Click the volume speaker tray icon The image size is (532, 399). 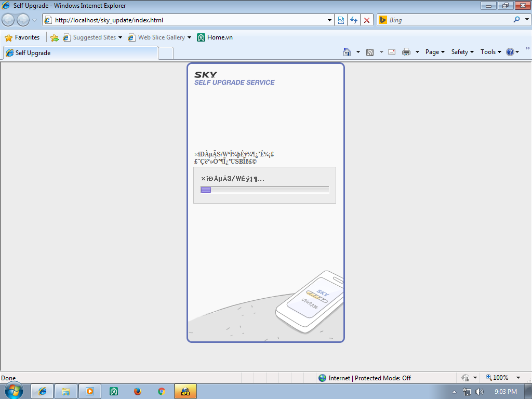[x=479, y=392]
